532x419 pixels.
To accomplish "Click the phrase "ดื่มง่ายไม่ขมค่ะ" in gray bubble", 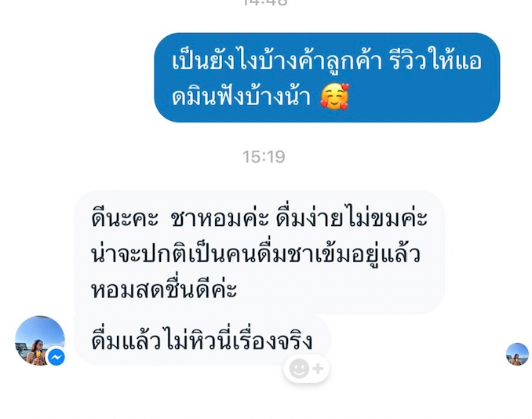I will click(351, 217).
